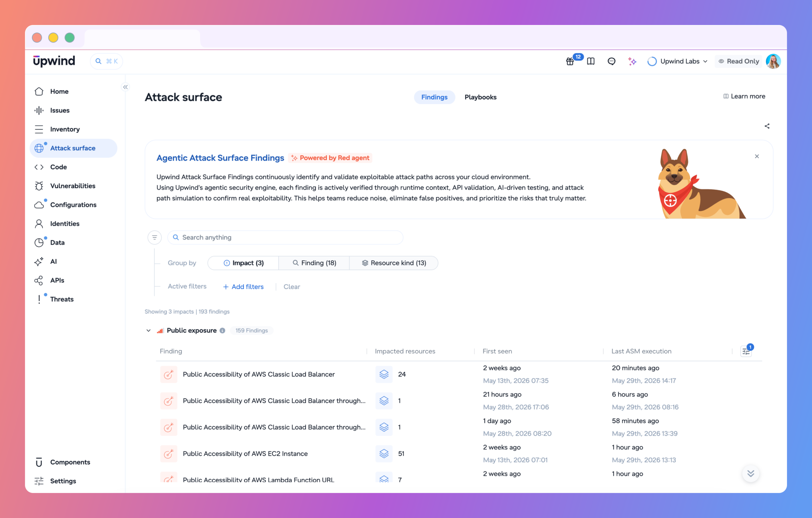The width and height of the screenshot is (812, 518).
Task: Open Components in the sidebar
Action: pyautogui.click(x=74, y=462)
